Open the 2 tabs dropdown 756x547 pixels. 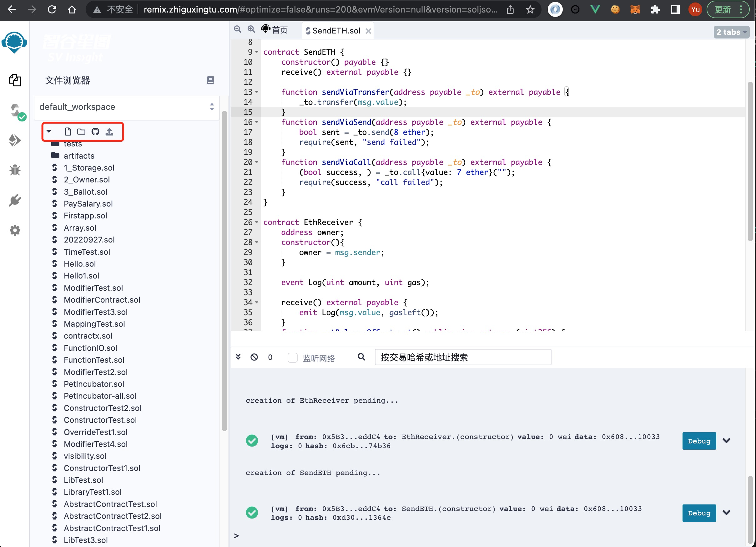click(x=731, y=32)
